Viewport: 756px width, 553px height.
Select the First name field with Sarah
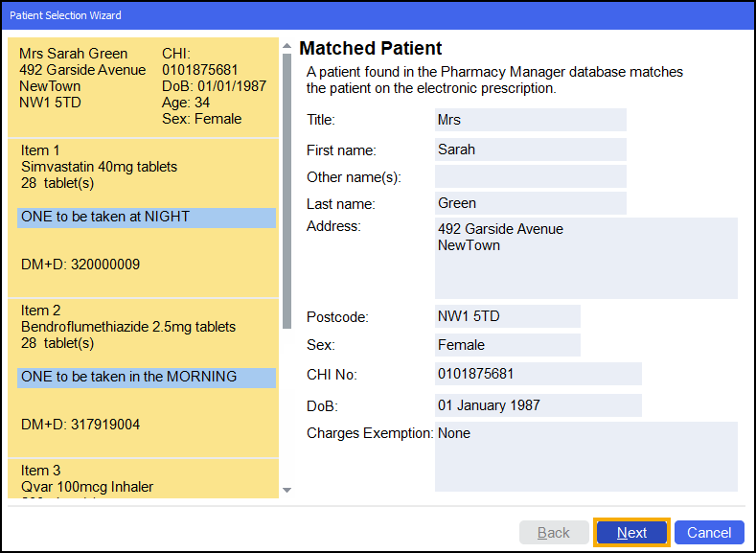point(530,150)
